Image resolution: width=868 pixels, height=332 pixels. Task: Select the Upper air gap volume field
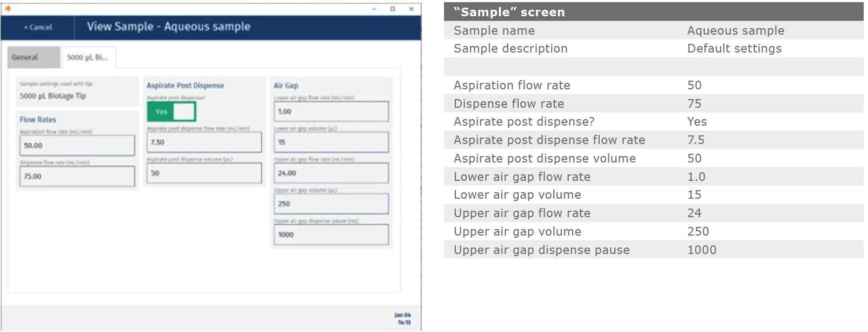[331, 204]
